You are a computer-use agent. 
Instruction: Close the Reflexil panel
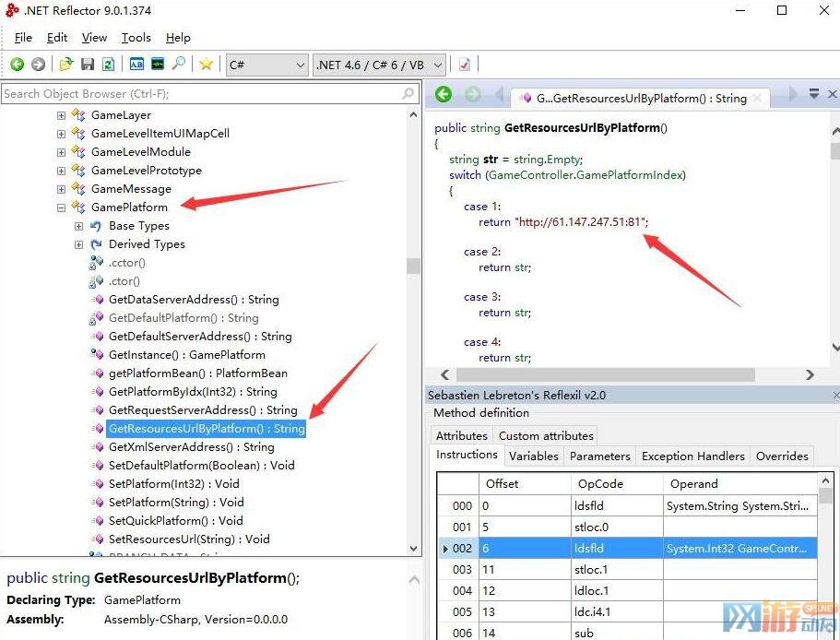pyautogui.click(x=835, y=396)
